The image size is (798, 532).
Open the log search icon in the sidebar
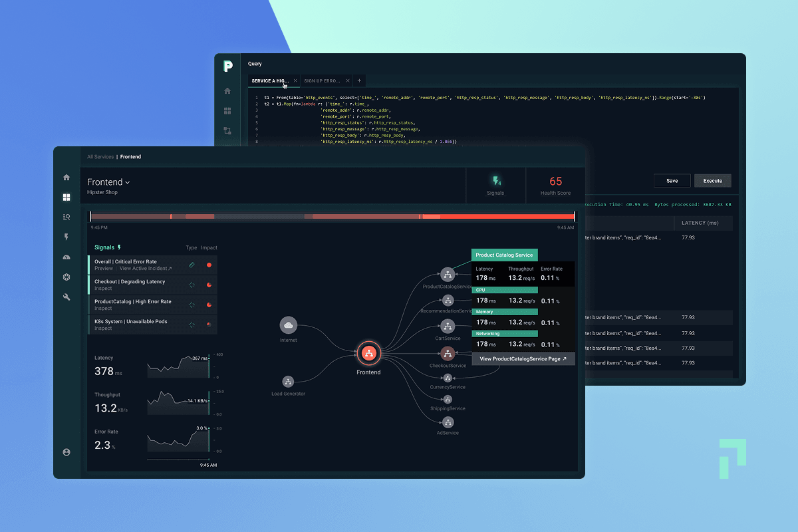[66, 217]
